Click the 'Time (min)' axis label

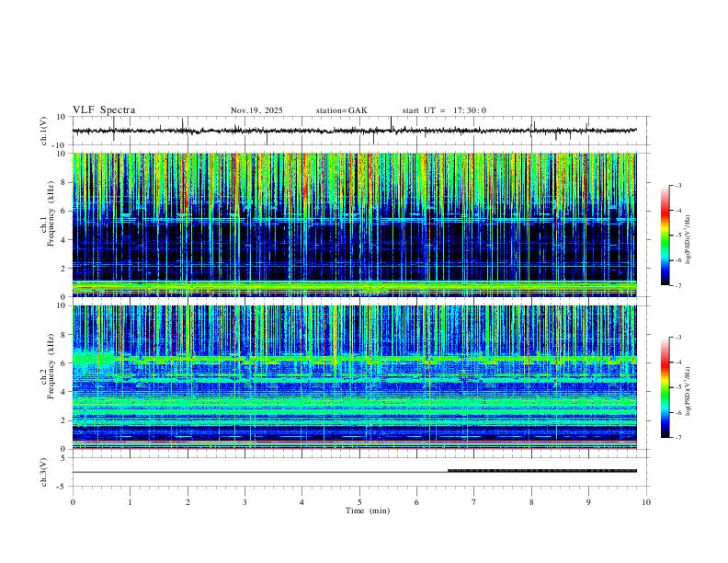[x=368, y=511]
